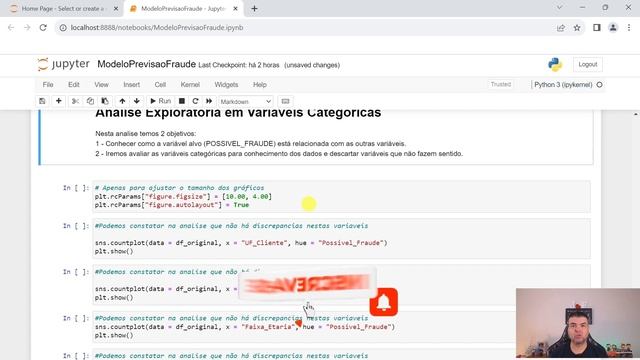Click the presenter webcam thumbnail
The height and width of the screenshot is (360, 640).
[578, 323]
